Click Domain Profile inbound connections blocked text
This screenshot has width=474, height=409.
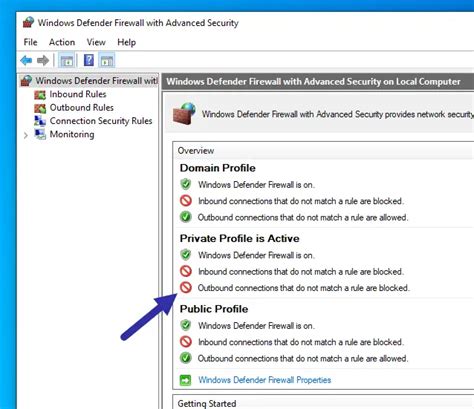coord(301,201)
